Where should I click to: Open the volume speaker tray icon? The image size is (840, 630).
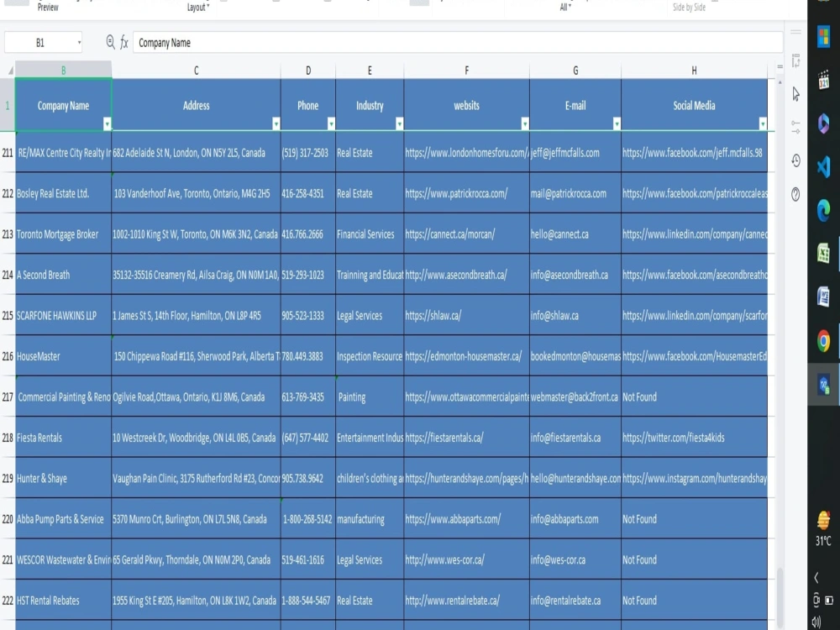tap(816, 622)
